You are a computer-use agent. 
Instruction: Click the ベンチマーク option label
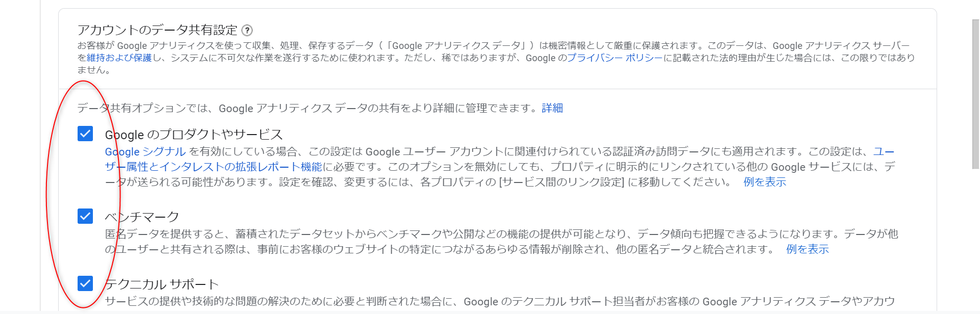click(142, 217)
